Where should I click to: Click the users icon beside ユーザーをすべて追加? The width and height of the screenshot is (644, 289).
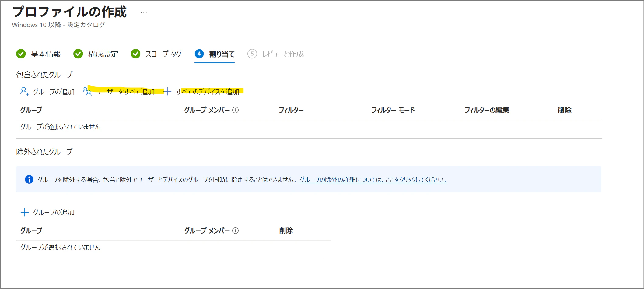(x=87, y=91)
